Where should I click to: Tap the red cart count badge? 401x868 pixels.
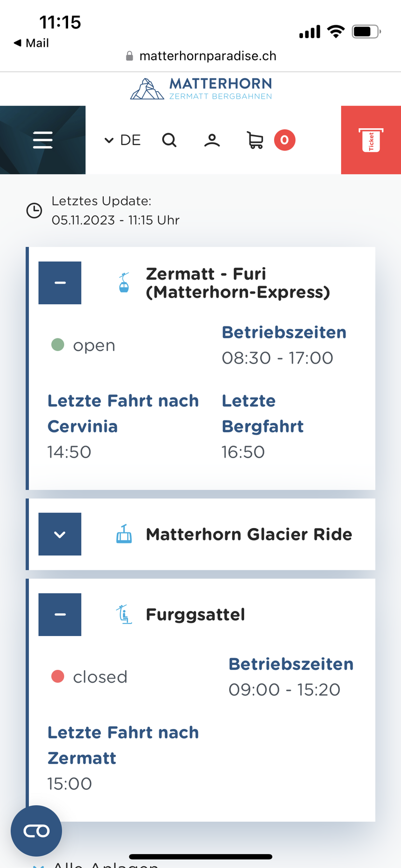[x=285, y=140]
